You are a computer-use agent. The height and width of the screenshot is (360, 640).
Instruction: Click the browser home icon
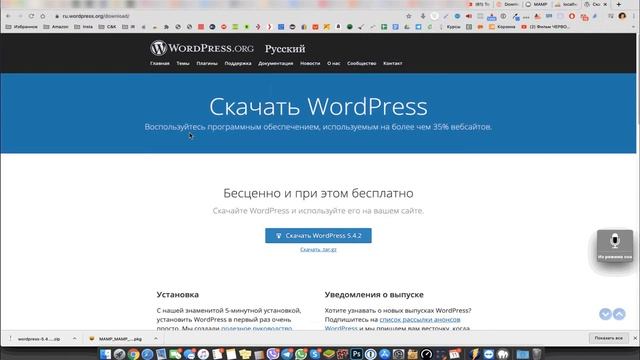(43, 16)
